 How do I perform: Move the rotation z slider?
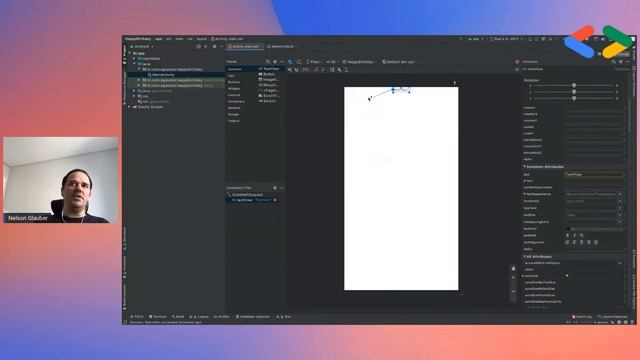[x=574, y=98]
